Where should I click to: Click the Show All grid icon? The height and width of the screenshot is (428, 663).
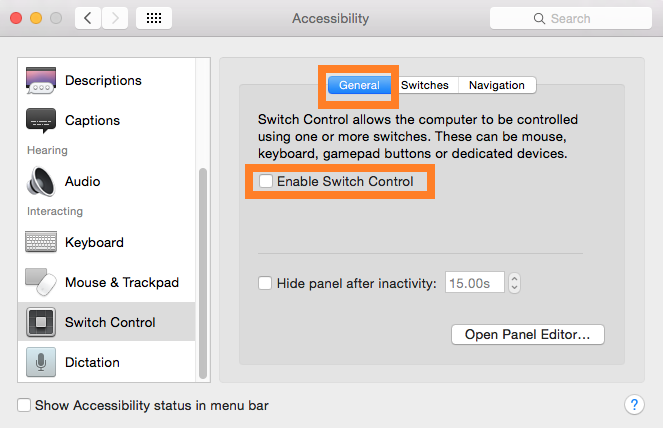pos(154,18)
